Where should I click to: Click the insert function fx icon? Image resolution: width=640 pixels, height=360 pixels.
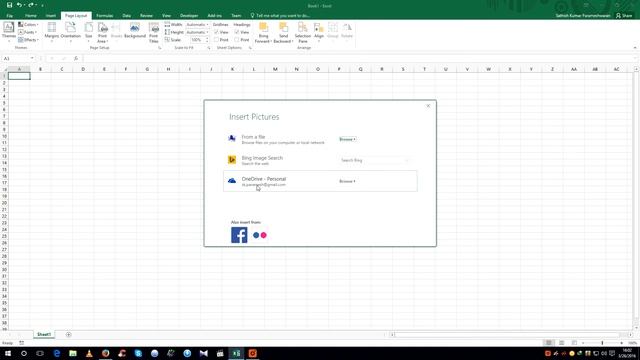tap(76, 59)
